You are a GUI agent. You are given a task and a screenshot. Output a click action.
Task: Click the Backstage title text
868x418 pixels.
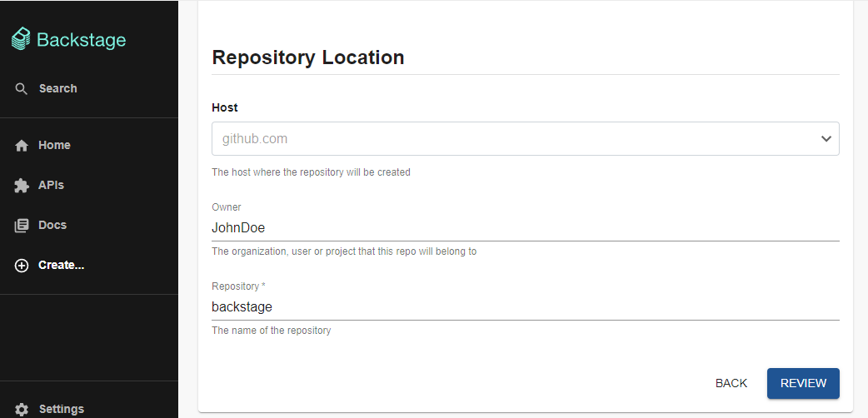(82, 40)
